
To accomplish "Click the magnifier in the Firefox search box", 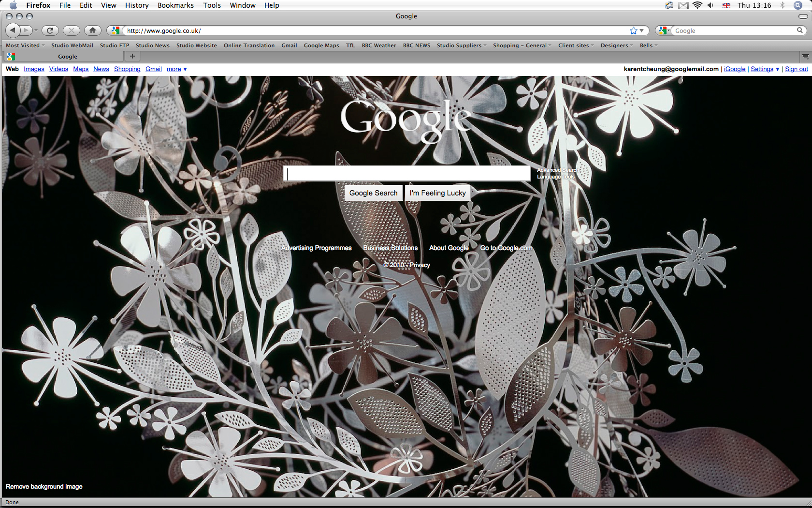I will pyautogui.click(x=800, y=30).
